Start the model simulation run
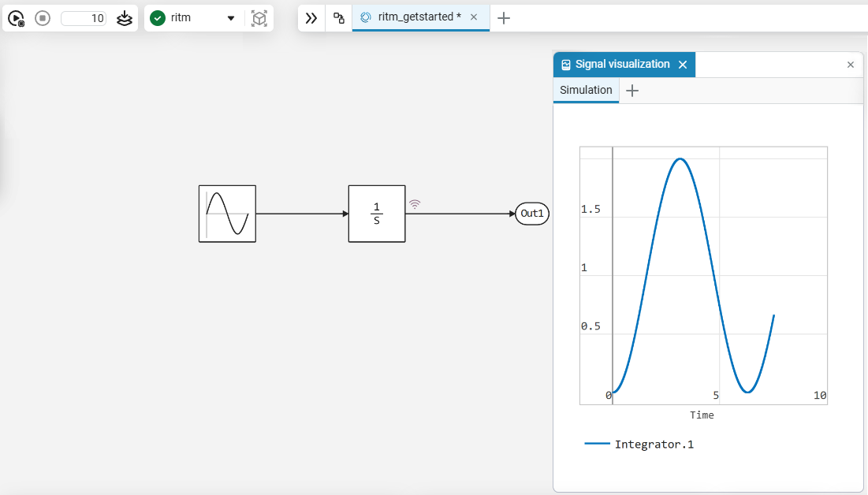This screenshot has height=495, width=868. pos(16,18)
